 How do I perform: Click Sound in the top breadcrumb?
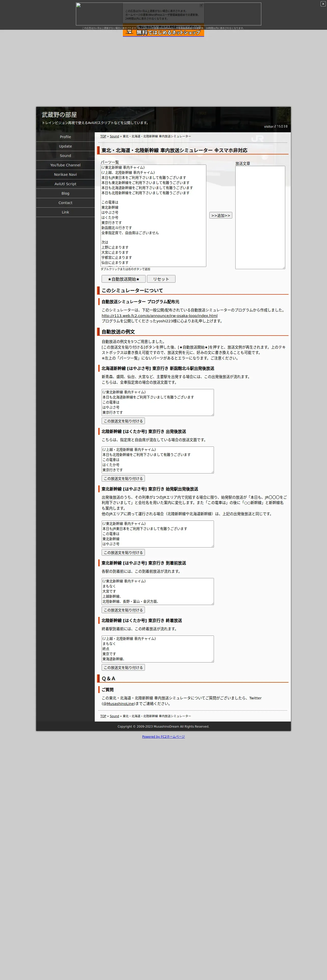[x=115, y=136]
